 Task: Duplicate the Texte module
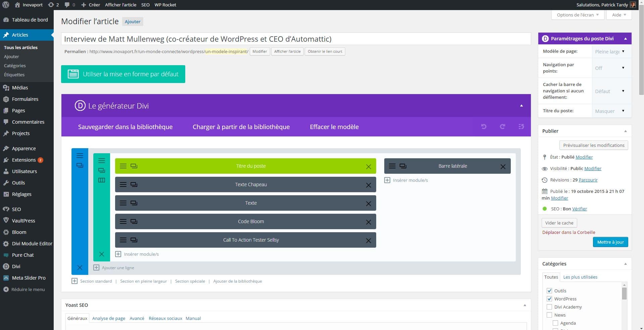134,203
